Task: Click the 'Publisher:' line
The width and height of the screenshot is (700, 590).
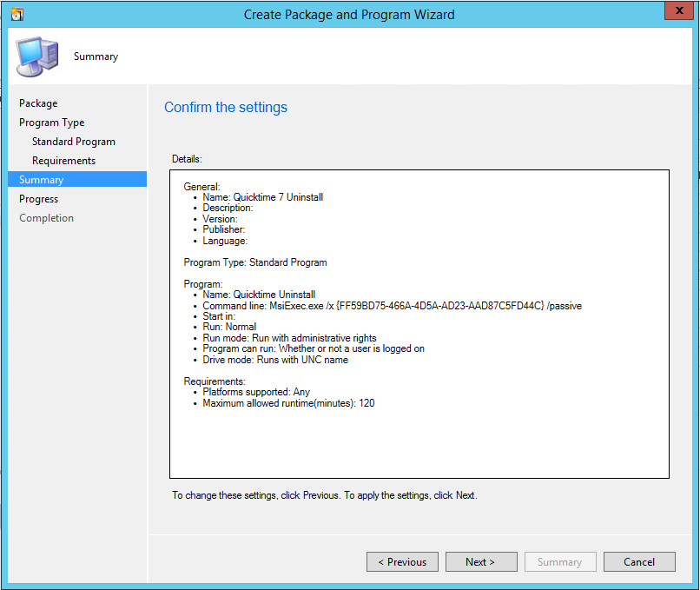Action: point(224,229)
